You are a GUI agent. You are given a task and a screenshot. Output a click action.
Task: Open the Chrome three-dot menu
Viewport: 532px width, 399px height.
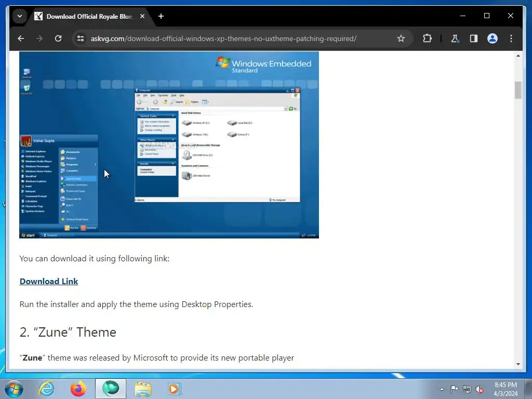pos(511,38)
